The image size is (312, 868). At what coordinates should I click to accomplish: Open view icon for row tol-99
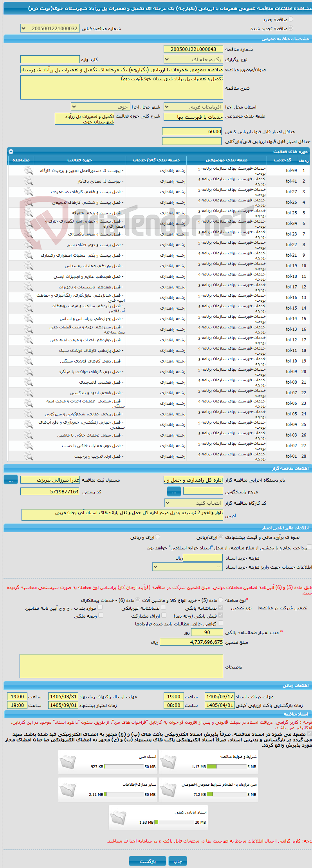[28, 170]
